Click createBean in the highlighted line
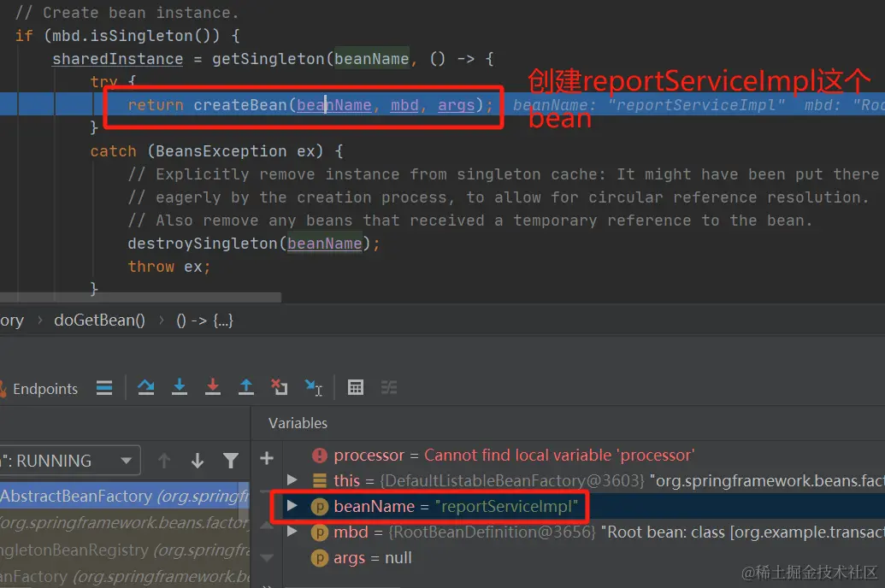The width and height of the screenshot is (885, 588). click(240, 105)
